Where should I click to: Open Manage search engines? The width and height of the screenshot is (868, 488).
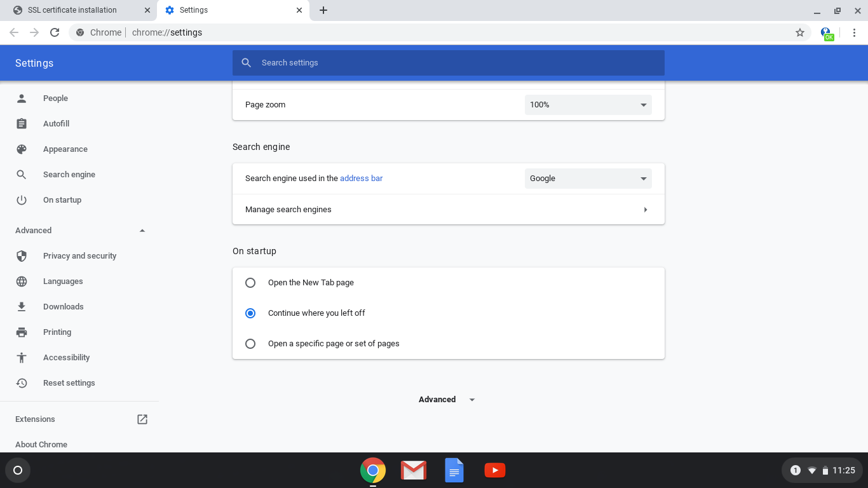(448, 209)
